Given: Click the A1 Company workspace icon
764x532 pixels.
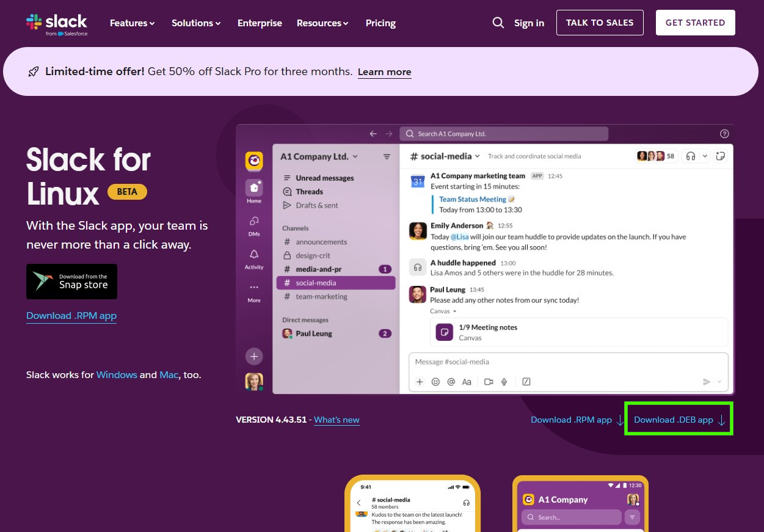Looking at the screenshot, I should [x=254, y=161].
